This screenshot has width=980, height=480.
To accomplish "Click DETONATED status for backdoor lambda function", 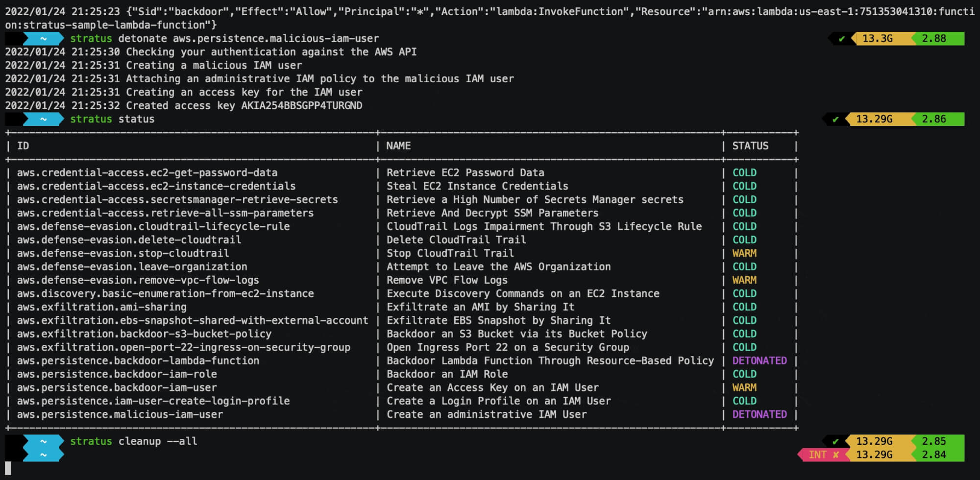I will 759,360.
